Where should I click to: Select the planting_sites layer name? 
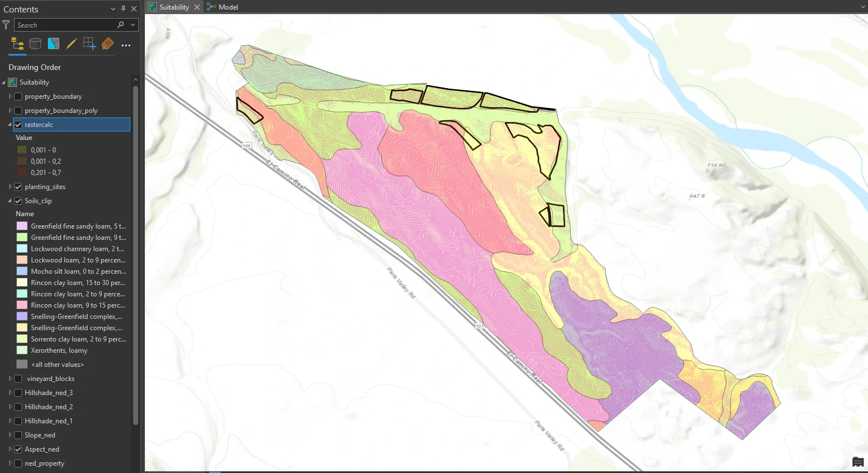tap(45, 187)
